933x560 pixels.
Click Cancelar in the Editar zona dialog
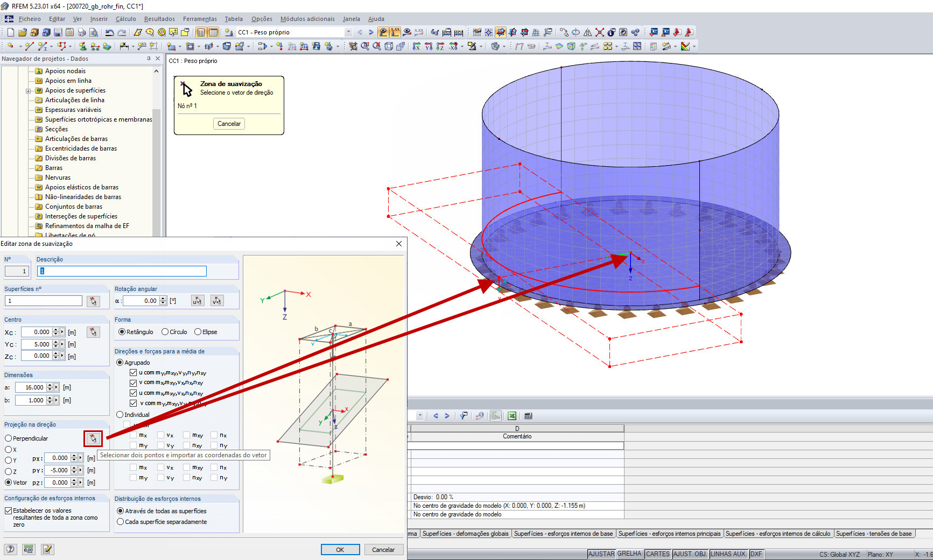383,550
